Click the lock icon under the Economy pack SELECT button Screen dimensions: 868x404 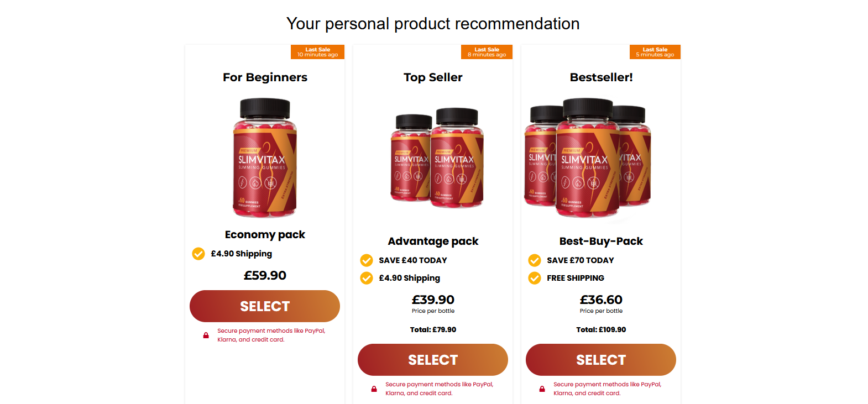click(x=206, y=335)
